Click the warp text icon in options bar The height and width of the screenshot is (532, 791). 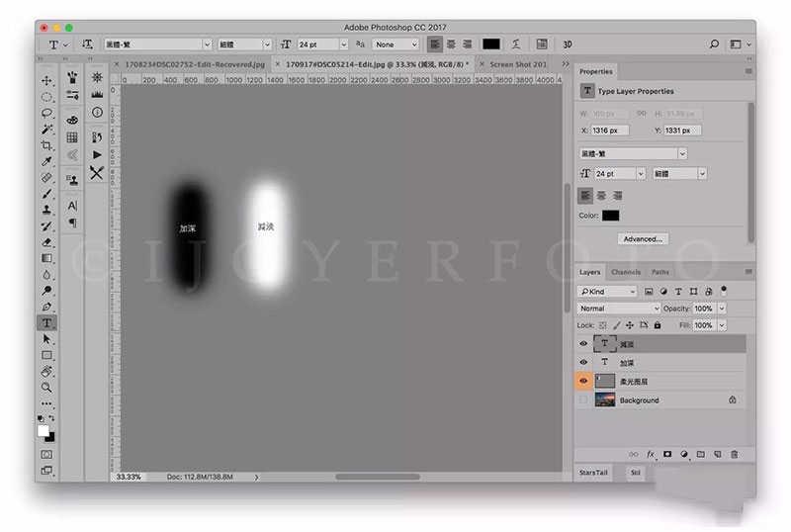(516, 44)
